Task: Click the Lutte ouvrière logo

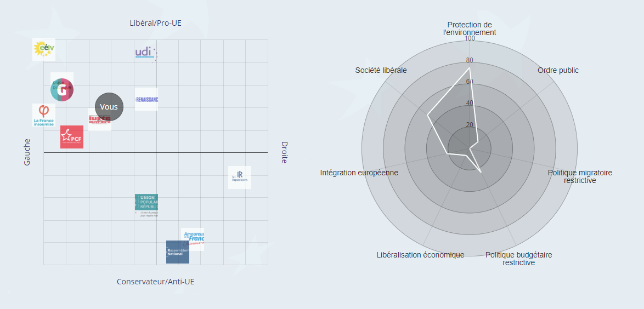Action: pos(99,122)
